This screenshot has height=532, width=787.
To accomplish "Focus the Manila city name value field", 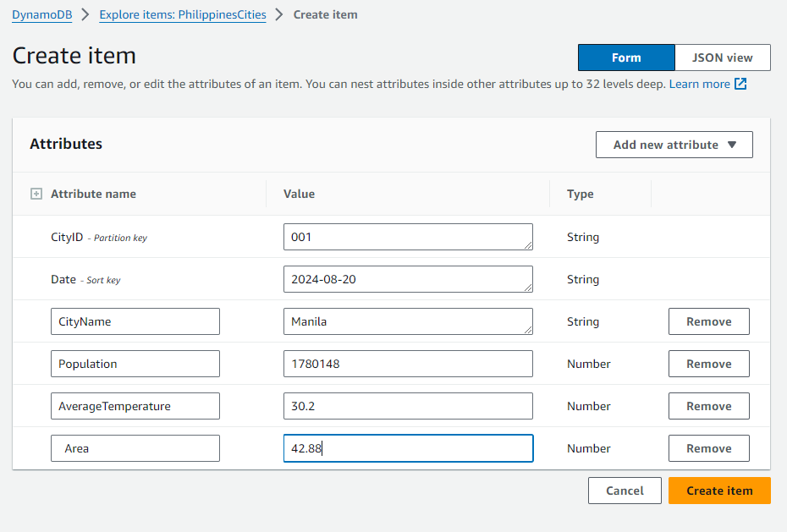I will coord(408,321).
